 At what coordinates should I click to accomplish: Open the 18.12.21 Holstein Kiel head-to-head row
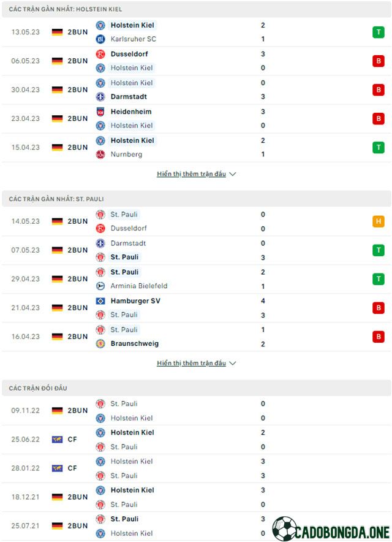197,497
